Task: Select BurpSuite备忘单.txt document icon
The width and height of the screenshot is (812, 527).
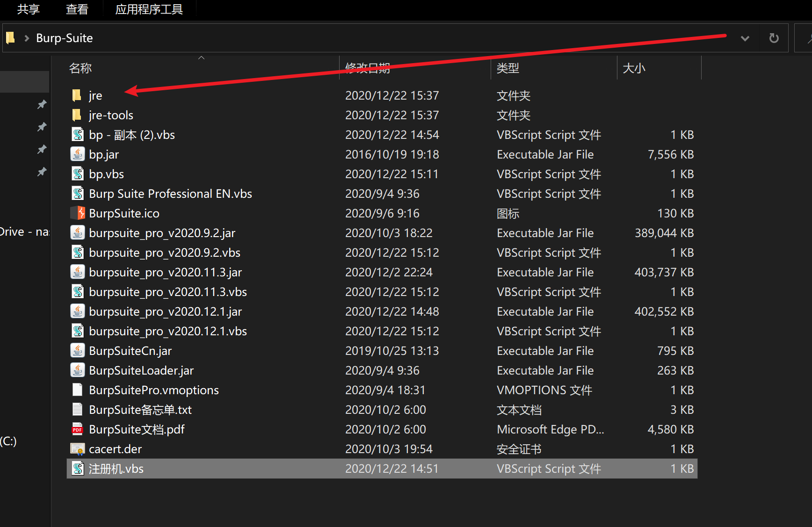Action: tap(78, 409)
